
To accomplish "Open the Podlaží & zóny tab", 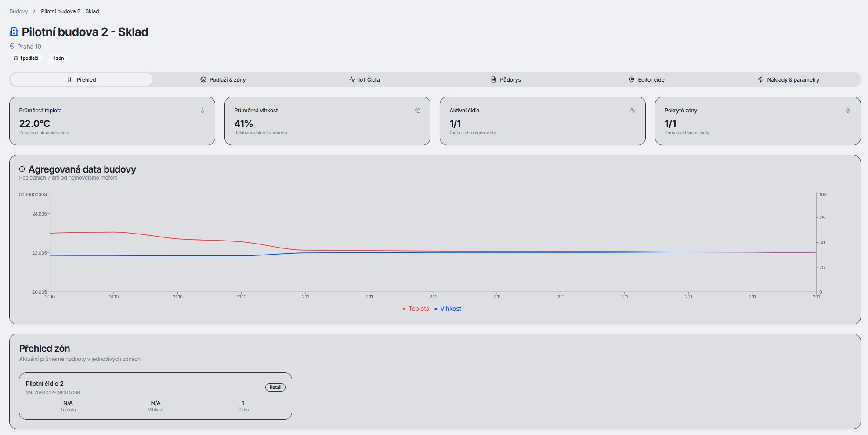I will click(x=223, y=79).
